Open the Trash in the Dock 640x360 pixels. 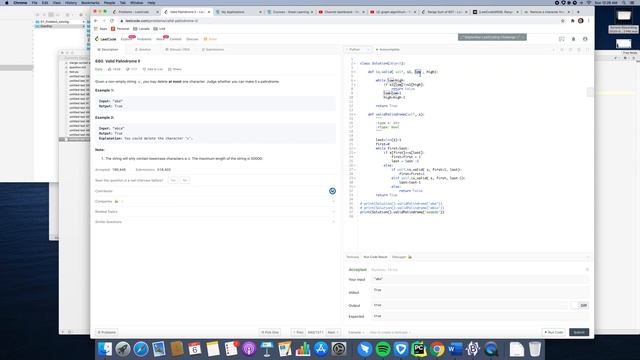click(x=535, y=349)
